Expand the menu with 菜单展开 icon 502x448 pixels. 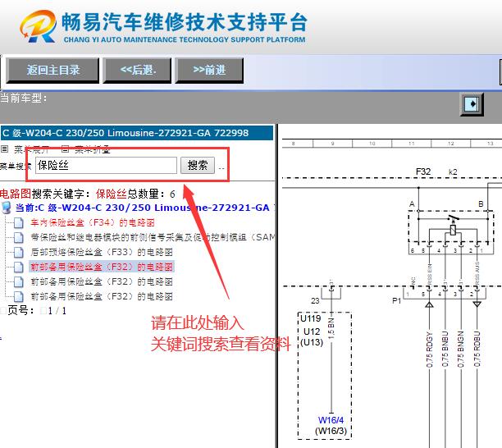coord(4,149)
